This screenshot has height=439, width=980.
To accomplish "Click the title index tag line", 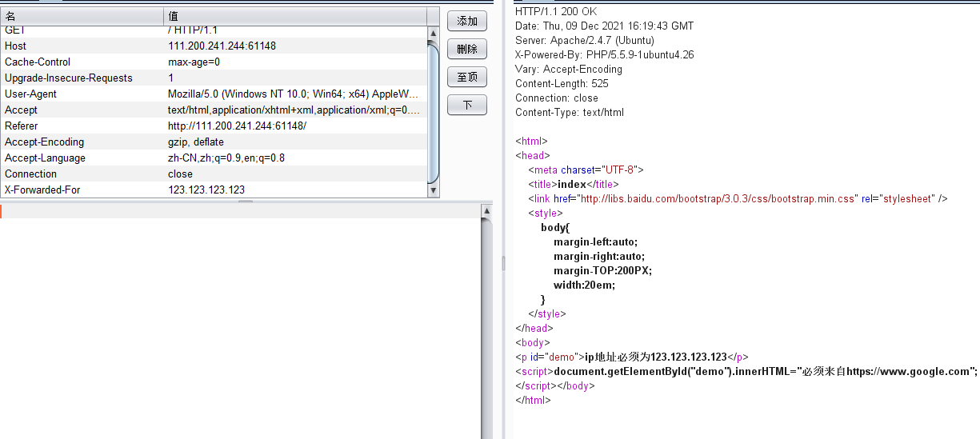I will click(573, 184).
